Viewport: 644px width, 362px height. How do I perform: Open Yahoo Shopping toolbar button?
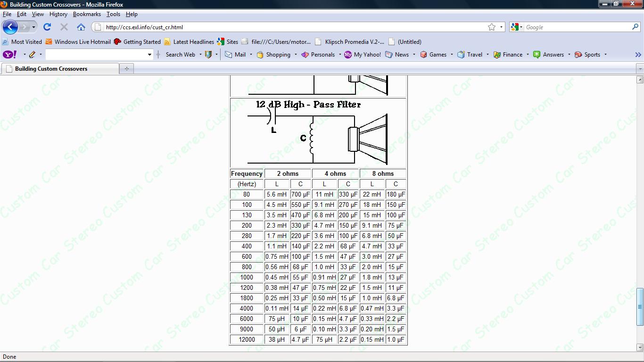coord(273,55)
